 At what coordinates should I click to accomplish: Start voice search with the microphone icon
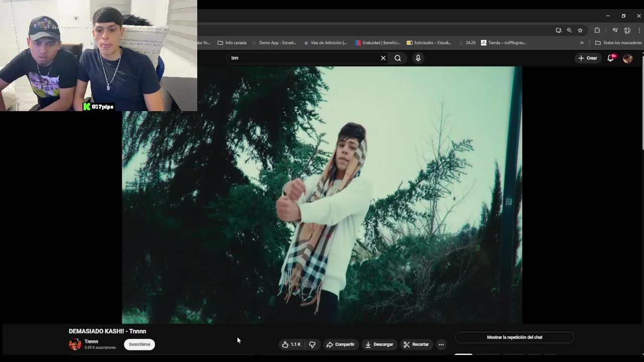coord(418,58)
